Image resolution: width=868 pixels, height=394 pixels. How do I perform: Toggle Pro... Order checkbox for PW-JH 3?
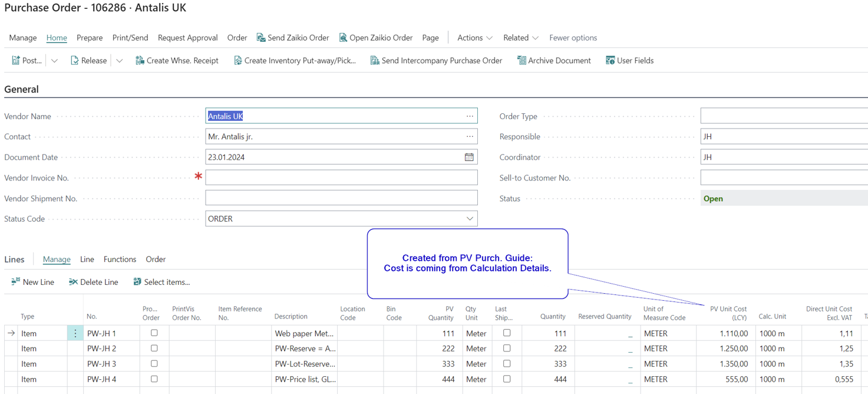click(154, 364)
